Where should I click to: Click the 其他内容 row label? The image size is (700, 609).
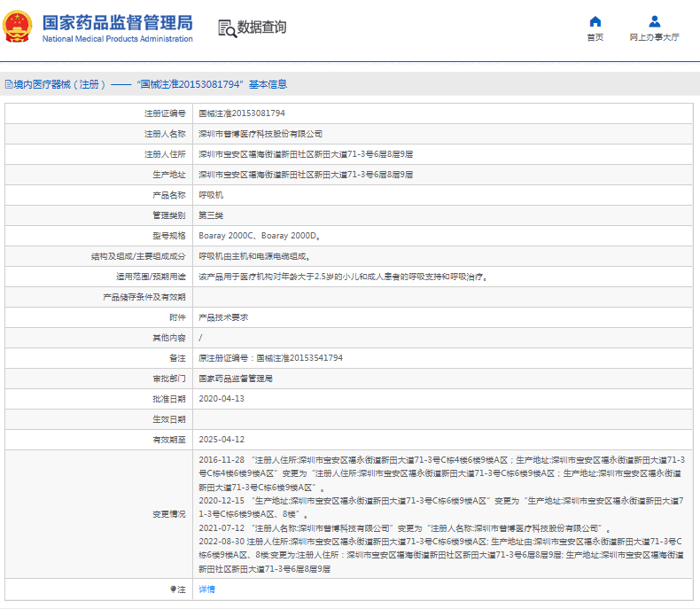pyautogui.click(x=168, y=338)
